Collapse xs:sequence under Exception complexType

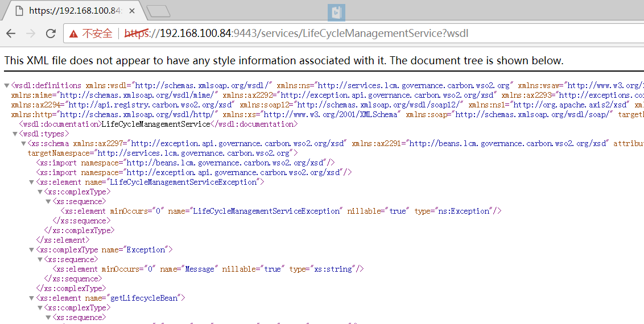coord(40,260)
